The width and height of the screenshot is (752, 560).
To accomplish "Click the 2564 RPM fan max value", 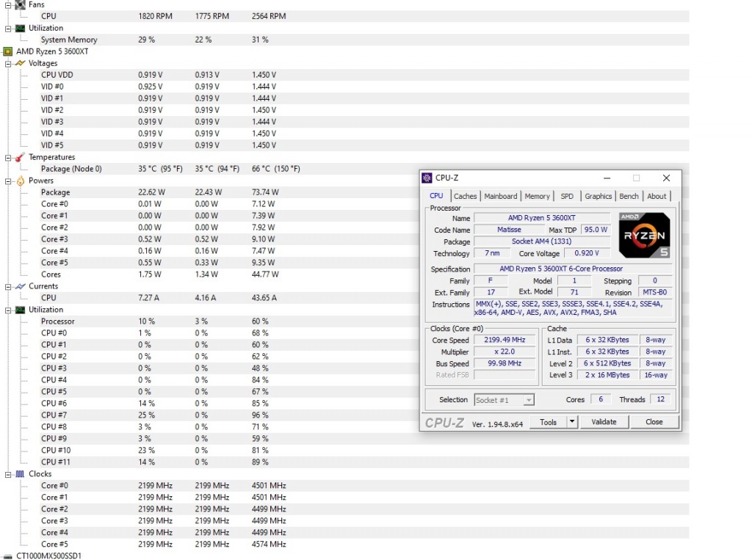I will 269,16.
